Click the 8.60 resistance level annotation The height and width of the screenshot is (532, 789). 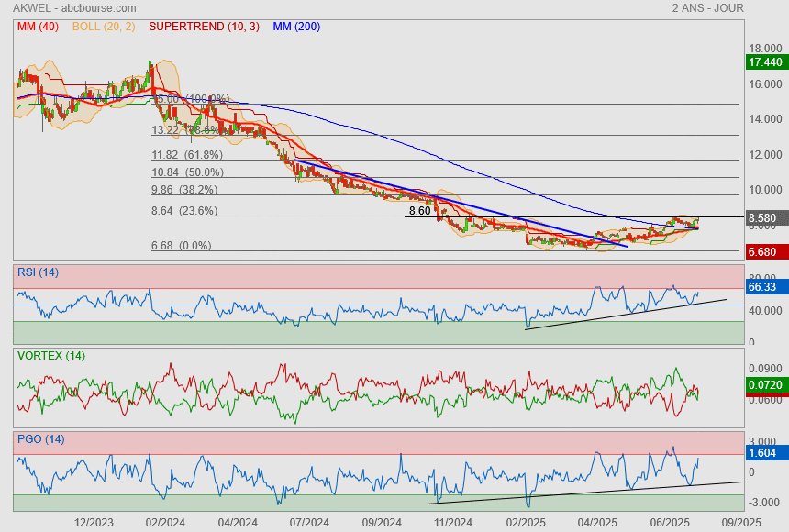point(419,211)
